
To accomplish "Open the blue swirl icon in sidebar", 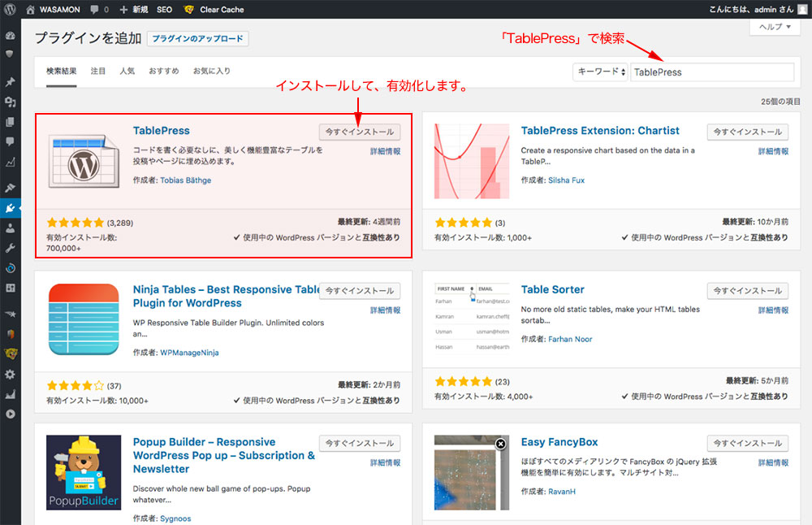I will (x=10, y=268).
